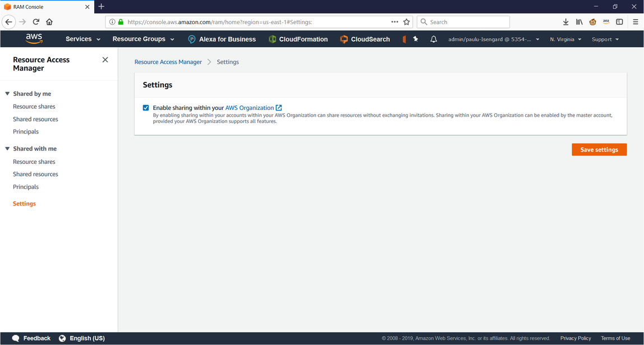Click Resource Access Manager breadcrumb link
The height and width of the screenshot is (345, 644).
tap(168, 62)
